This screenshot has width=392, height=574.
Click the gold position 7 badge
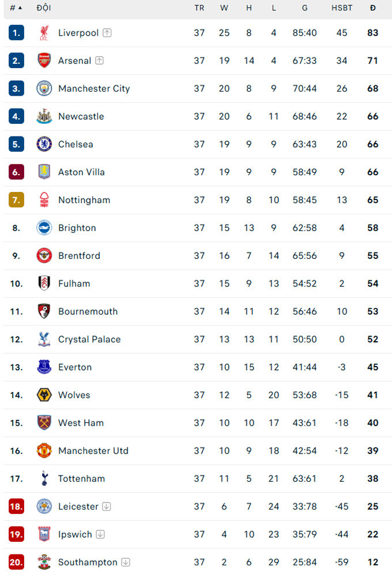coord(16,200)
